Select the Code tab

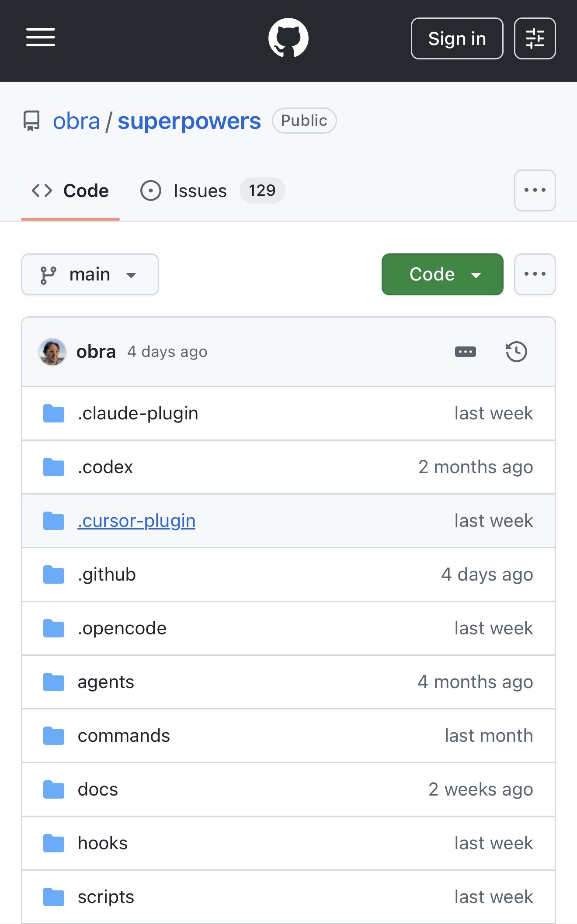coord(70,191)
